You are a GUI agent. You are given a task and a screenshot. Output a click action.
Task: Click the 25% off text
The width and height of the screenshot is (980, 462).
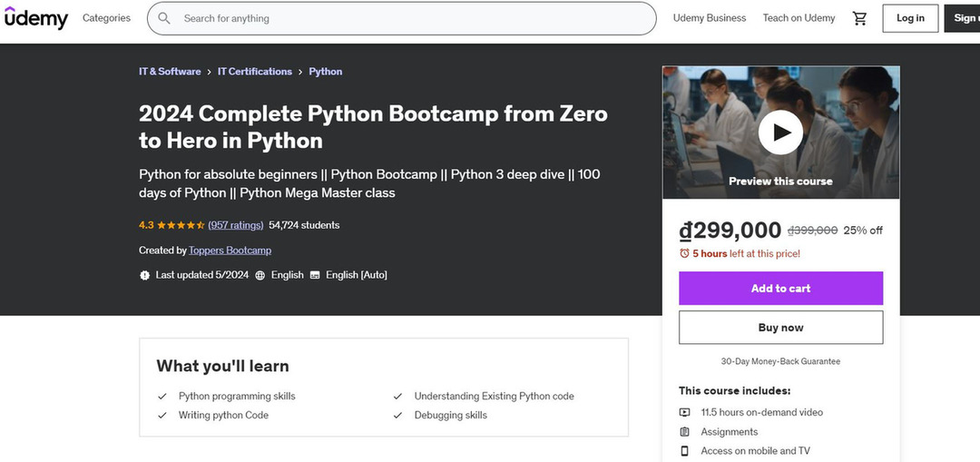[x=863, y=231]
